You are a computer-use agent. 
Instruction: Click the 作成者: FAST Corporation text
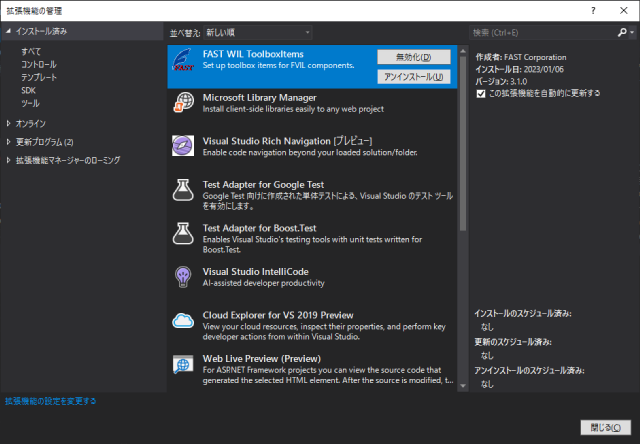pos(521,58)
